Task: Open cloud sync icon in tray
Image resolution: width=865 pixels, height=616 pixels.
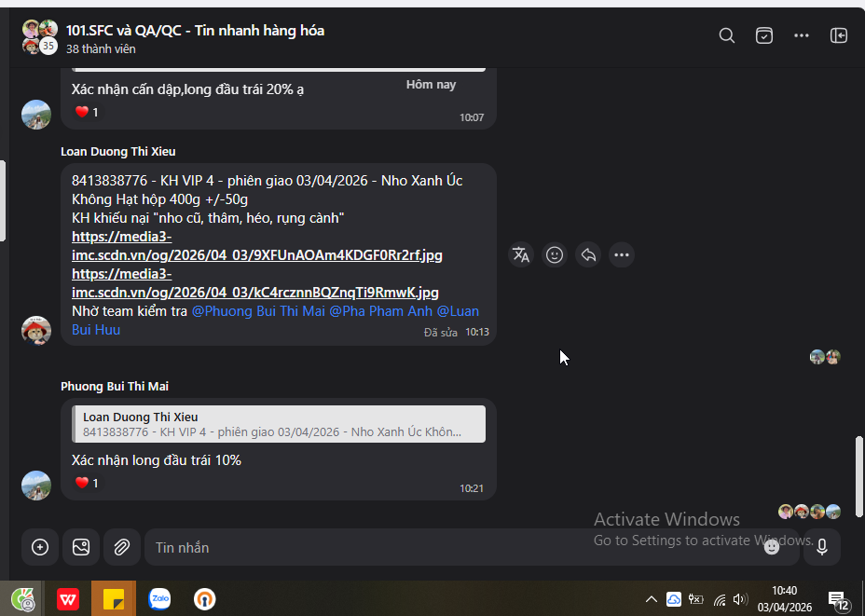Action: (674, 599)
